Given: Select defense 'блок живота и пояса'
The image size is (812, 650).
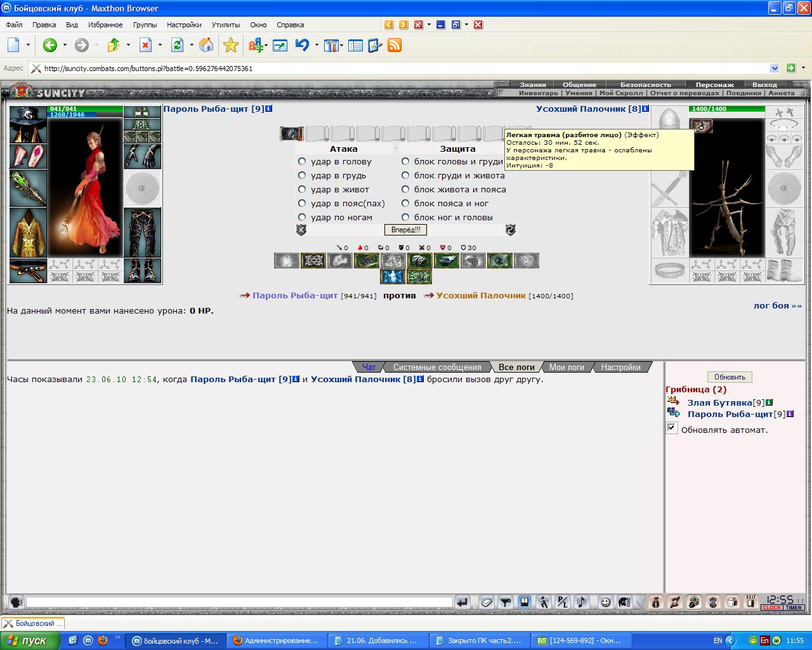Looking at the screenshot, I should pyautogui.click(x=405, y=189).
